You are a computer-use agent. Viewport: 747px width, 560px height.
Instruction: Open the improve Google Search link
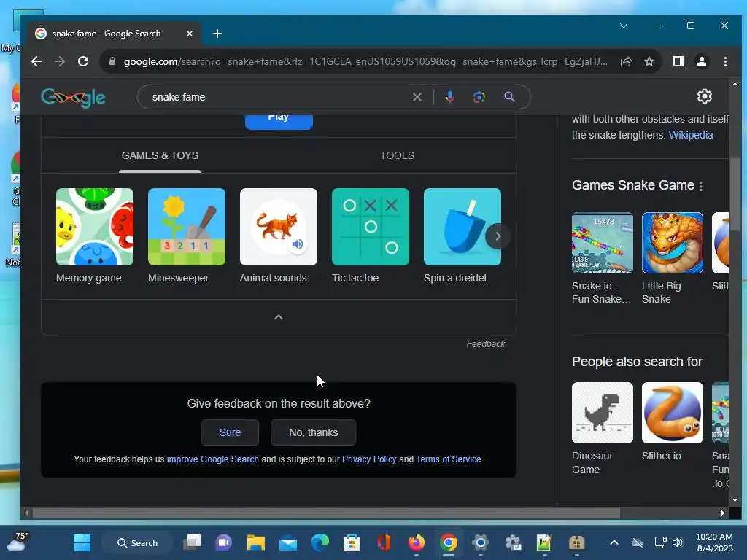212,459
